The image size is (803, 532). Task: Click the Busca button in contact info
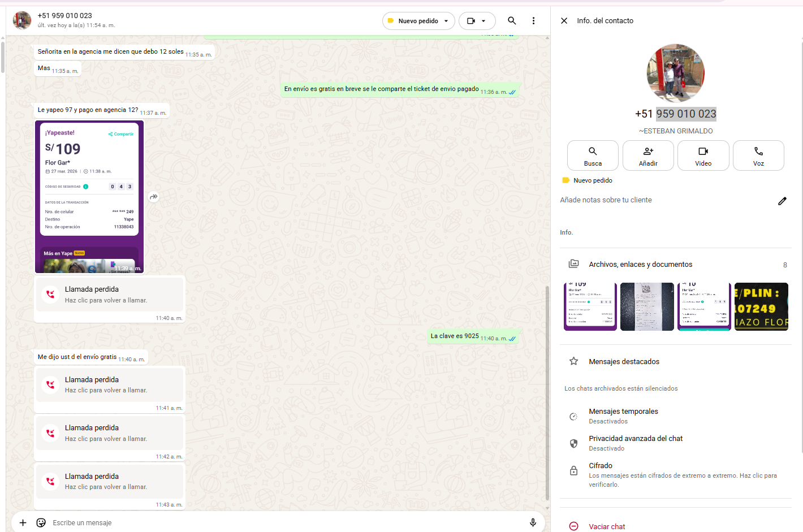pyautogui.click(x=593, y=155)
